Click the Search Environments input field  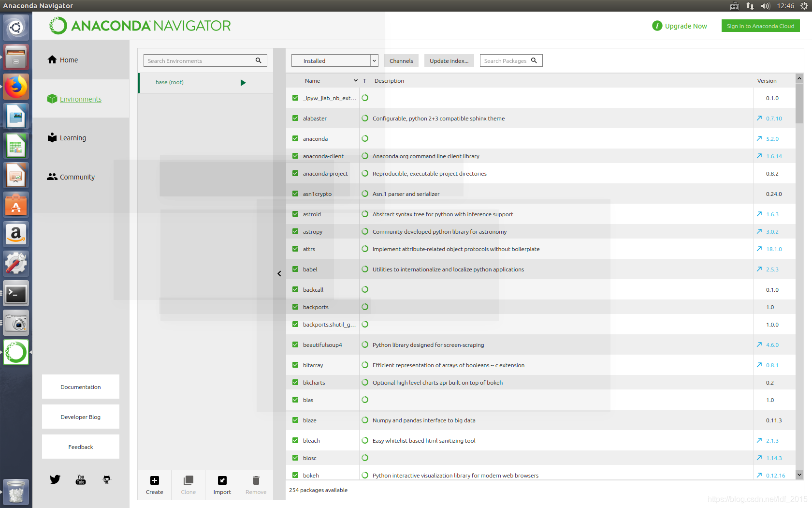click(205, 60)
